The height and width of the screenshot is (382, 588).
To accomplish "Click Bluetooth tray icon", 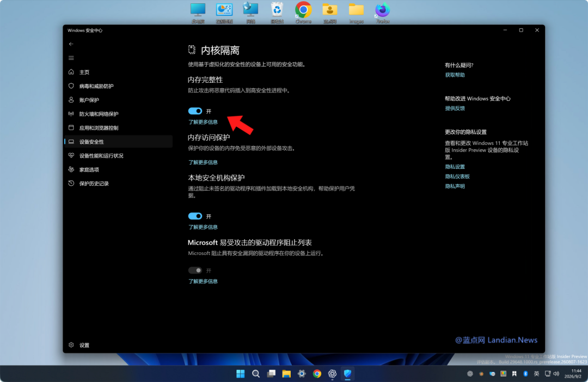I will (x=525, y=374).
